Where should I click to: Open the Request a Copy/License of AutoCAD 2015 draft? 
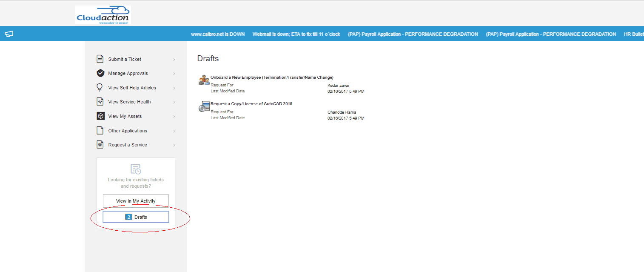coord(251,104)
